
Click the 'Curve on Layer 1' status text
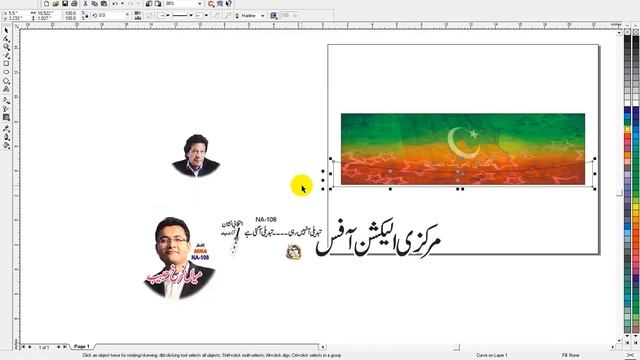coord(491,356)
